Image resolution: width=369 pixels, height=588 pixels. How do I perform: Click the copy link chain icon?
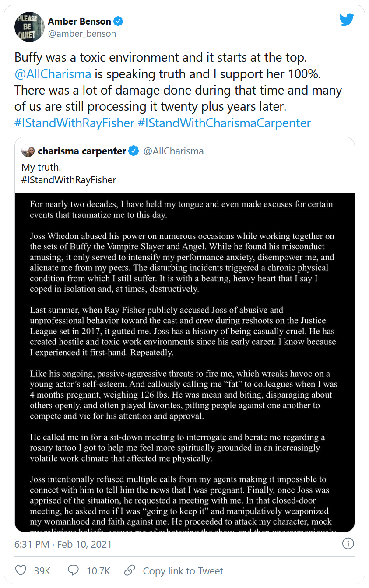pyautogui.click(x=130, y=570)
